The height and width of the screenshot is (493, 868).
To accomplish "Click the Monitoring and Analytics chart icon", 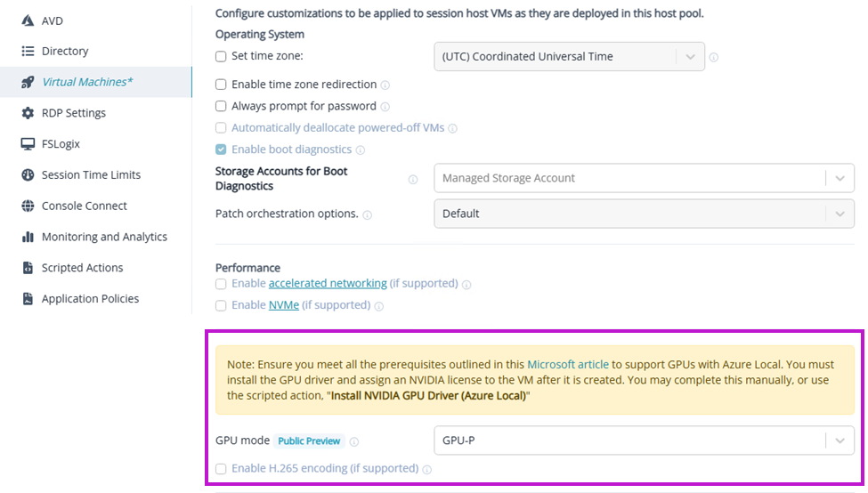I will [28, 237].
